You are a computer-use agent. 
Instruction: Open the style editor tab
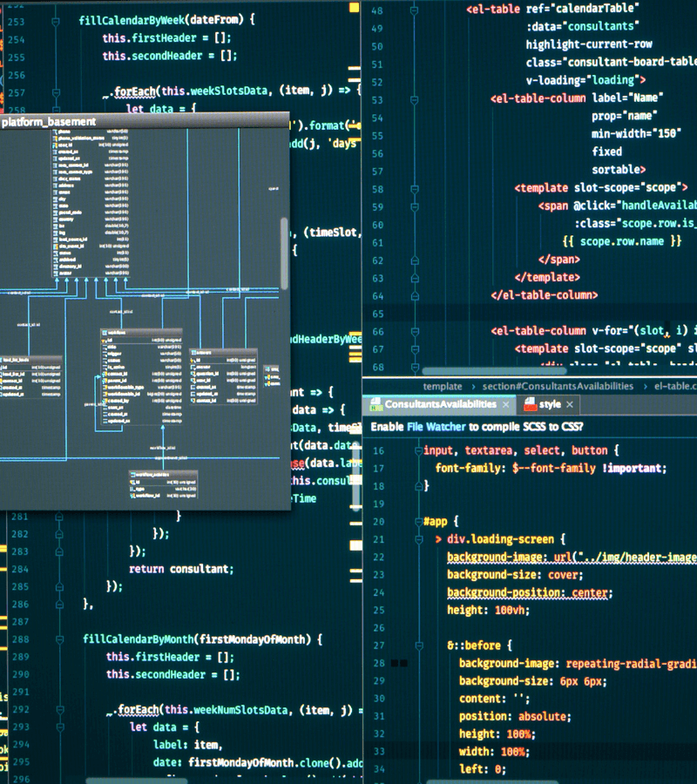(x=549, y=405)
